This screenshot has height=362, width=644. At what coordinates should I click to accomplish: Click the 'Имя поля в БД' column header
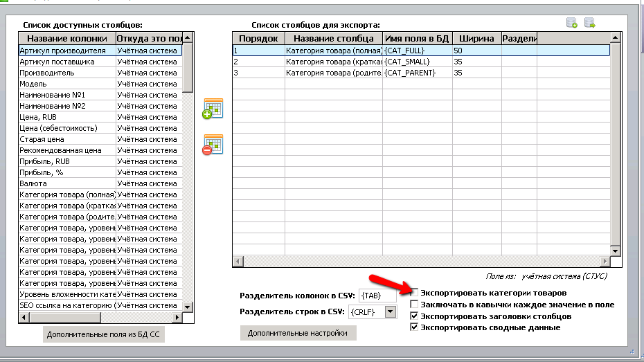coord(418,39)
